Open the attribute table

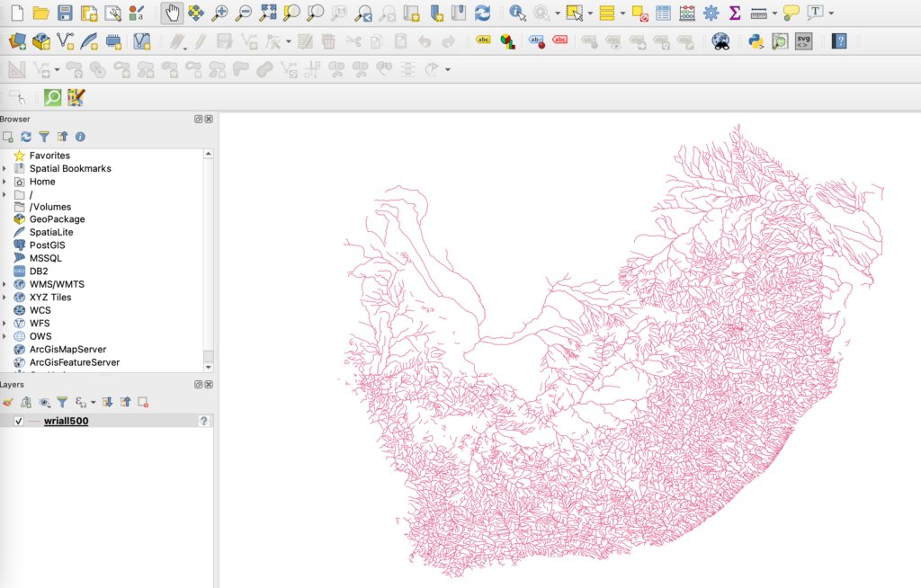[662, 13]
